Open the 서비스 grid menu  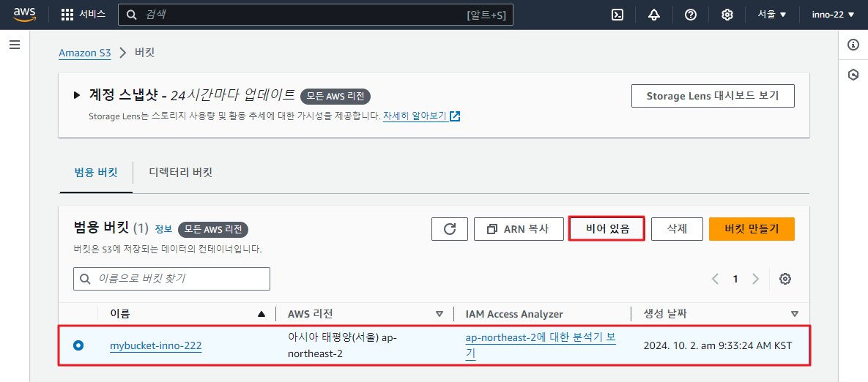83,15
